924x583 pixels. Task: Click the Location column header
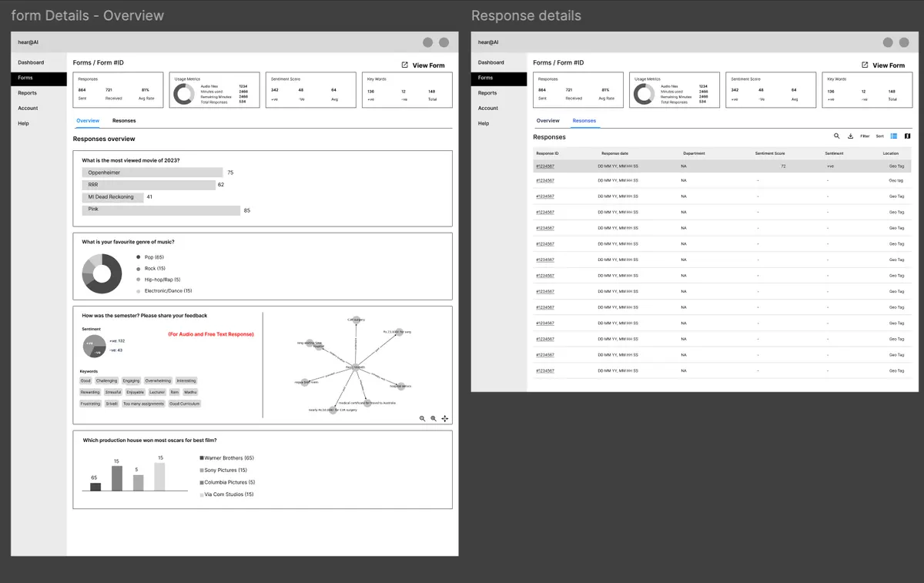pyautogui.click(x=890, y=153)
